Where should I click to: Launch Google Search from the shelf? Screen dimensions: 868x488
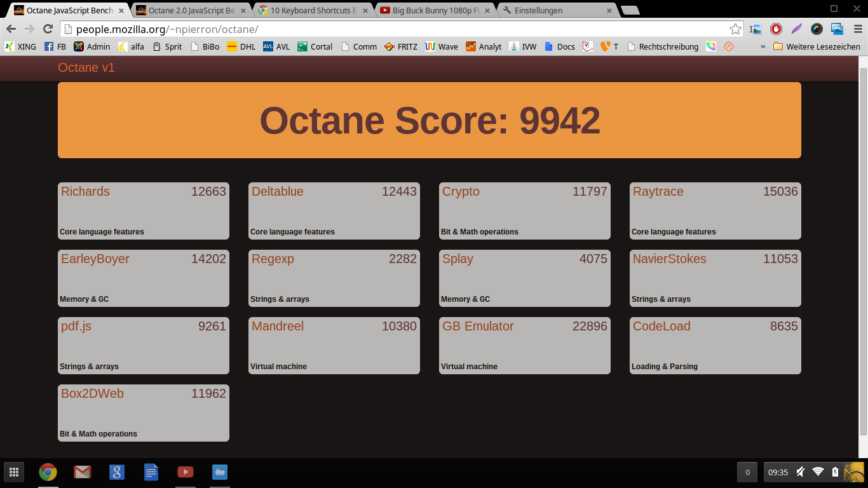(x=116, y=472)
